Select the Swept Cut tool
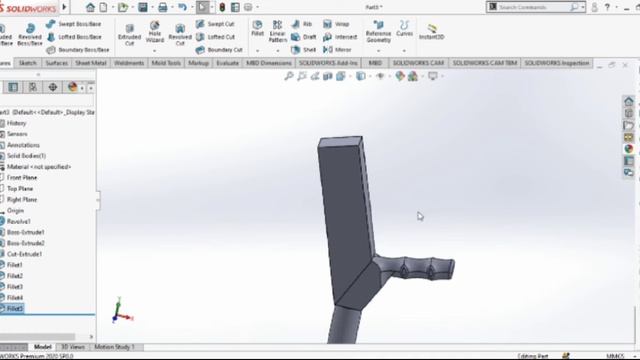Image resolution: width=640 pixels, height=360 pixels. click(215, 24)
